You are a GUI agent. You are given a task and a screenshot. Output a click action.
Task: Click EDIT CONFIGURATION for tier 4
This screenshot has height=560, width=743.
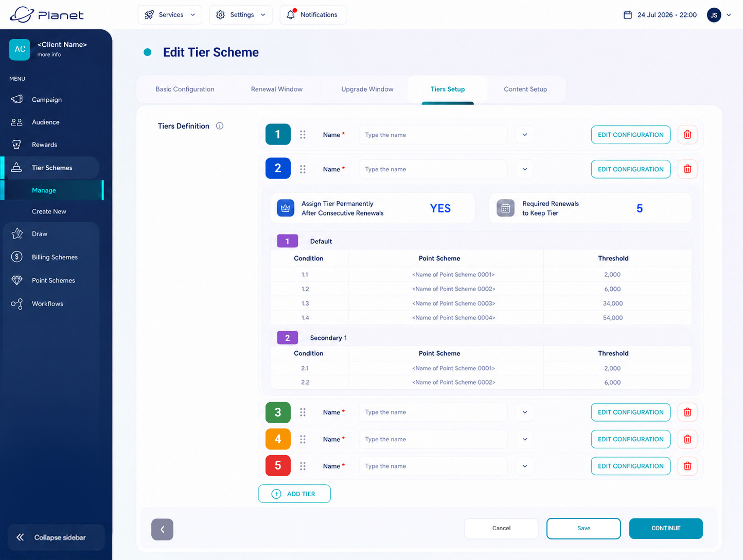[x=630, y=439]
